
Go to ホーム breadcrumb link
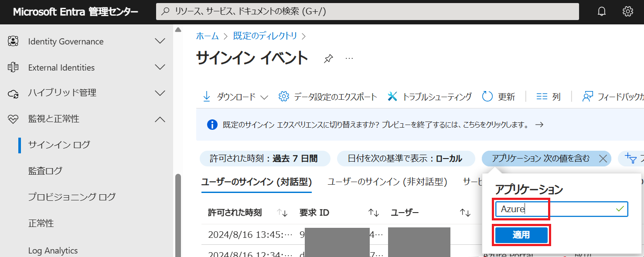point(207,36)
